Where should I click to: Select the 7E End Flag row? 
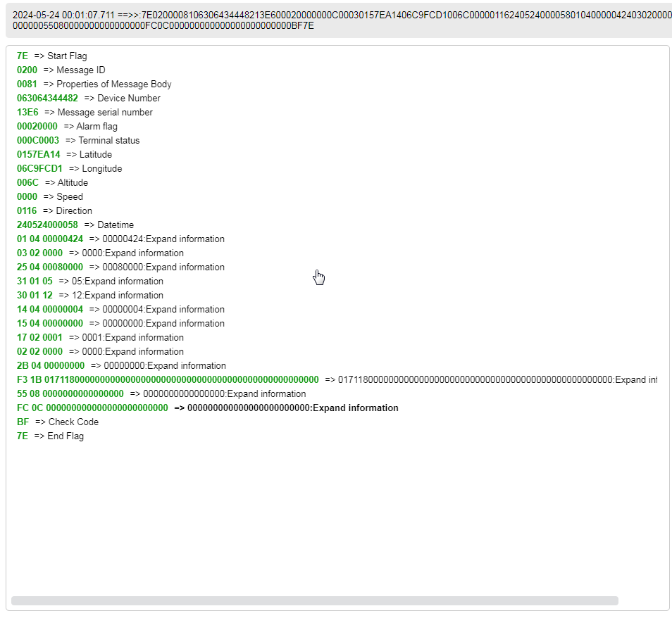50,436
